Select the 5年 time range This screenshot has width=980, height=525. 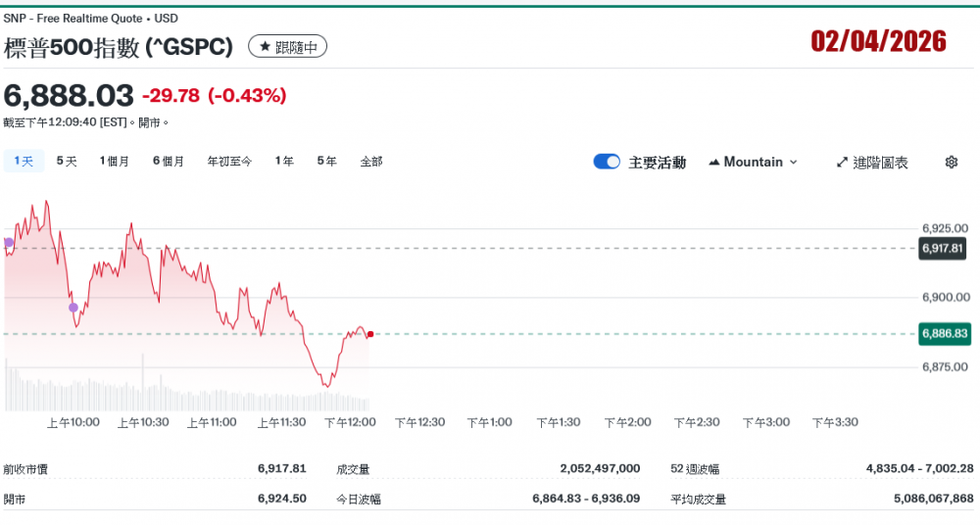(x=326, y=162)
